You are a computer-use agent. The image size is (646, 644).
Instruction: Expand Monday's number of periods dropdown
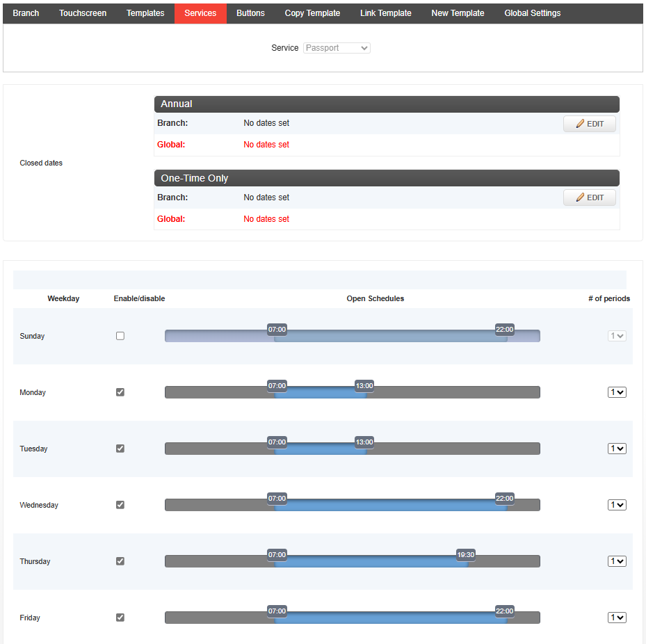(x=617, y=392)
